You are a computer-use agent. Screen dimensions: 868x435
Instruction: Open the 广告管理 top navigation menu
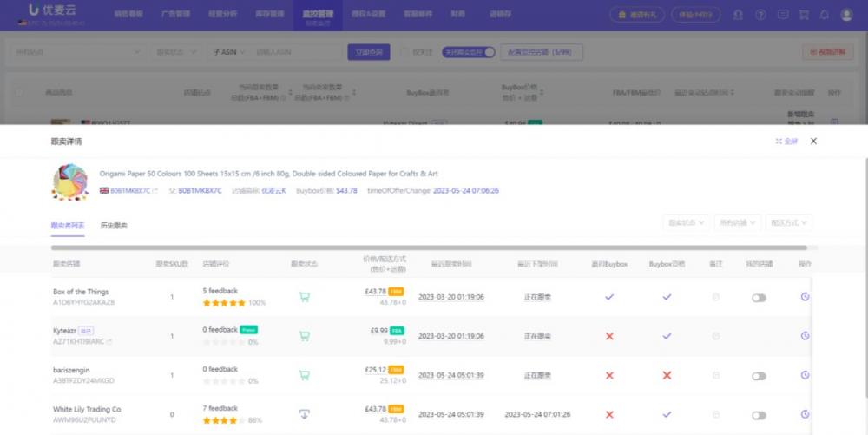(175, 14)
